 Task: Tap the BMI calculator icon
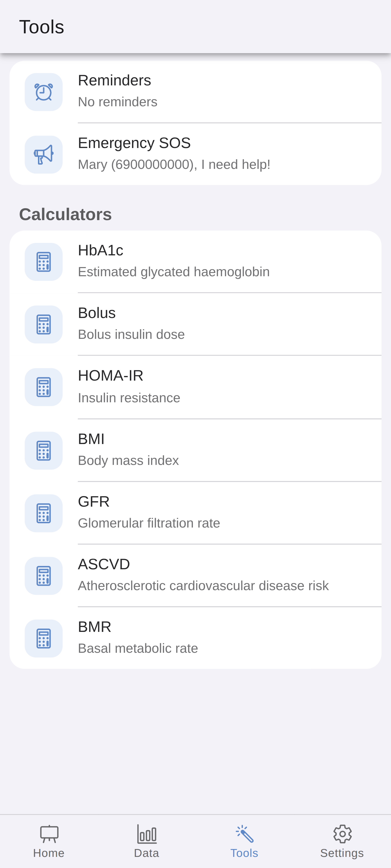(x=43, y=451)
